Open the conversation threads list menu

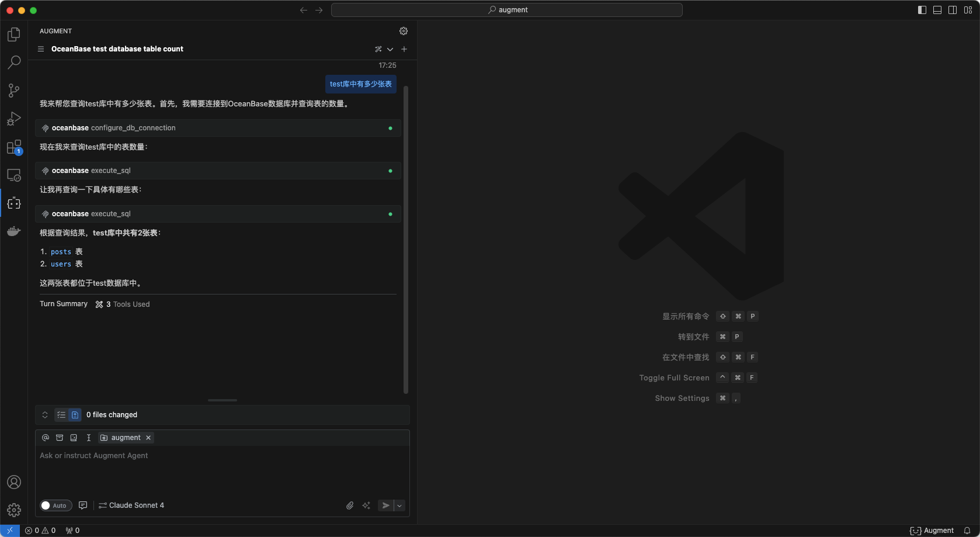pyautogui.click(x=41, y=49)
